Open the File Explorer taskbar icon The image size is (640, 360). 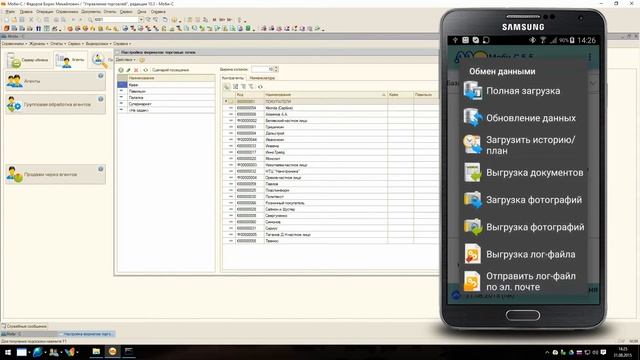tap(96, 351)
